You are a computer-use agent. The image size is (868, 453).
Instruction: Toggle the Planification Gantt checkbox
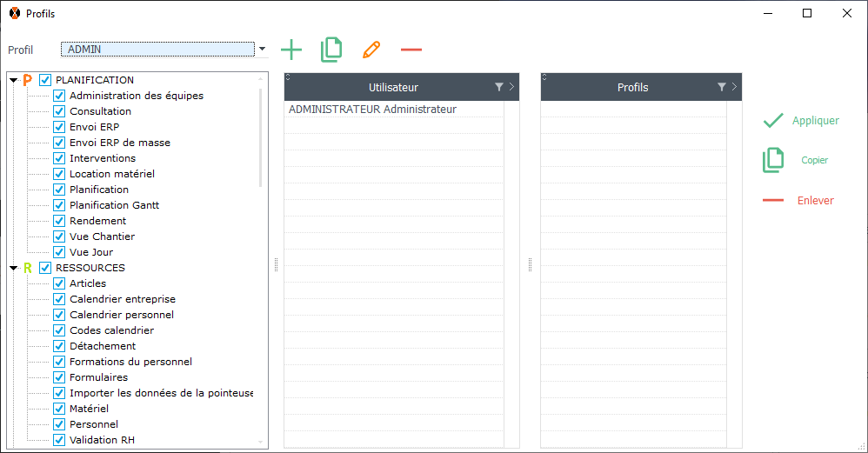[59, 205]
